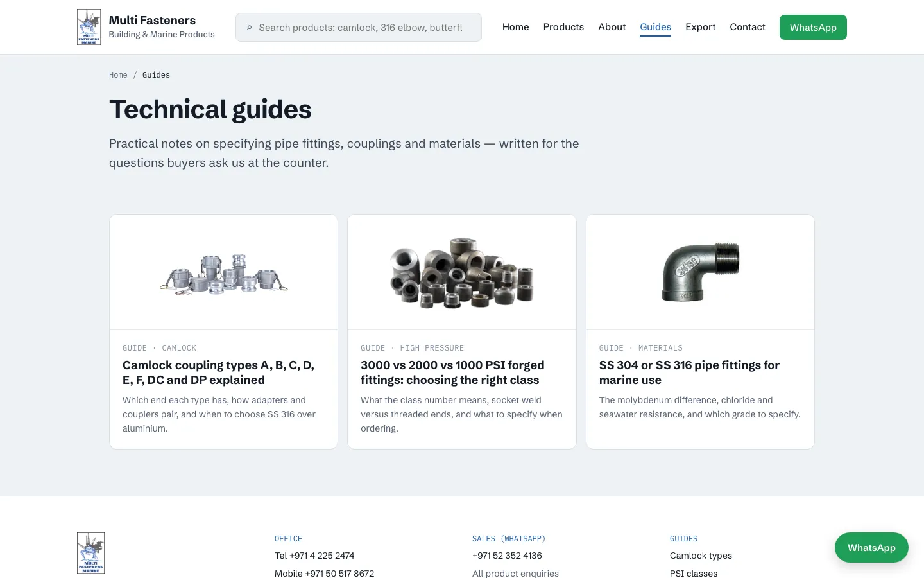Click the GUIDES footer heading
This screenshot has height=578, width=924.
pos(683,539)
